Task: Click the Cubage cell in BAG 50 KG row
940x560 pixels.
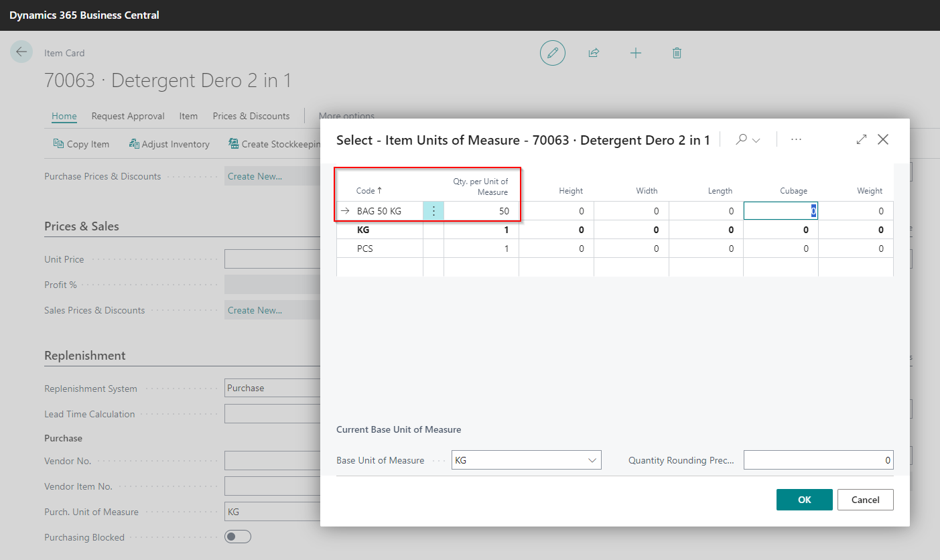Action: tap(781, 211)
